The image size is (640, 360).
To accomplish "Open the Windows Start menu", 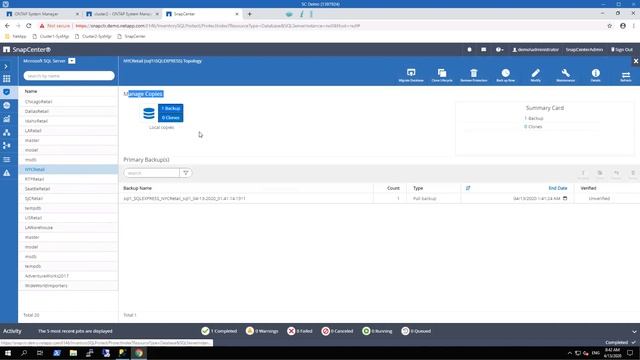I will [8, 353].
